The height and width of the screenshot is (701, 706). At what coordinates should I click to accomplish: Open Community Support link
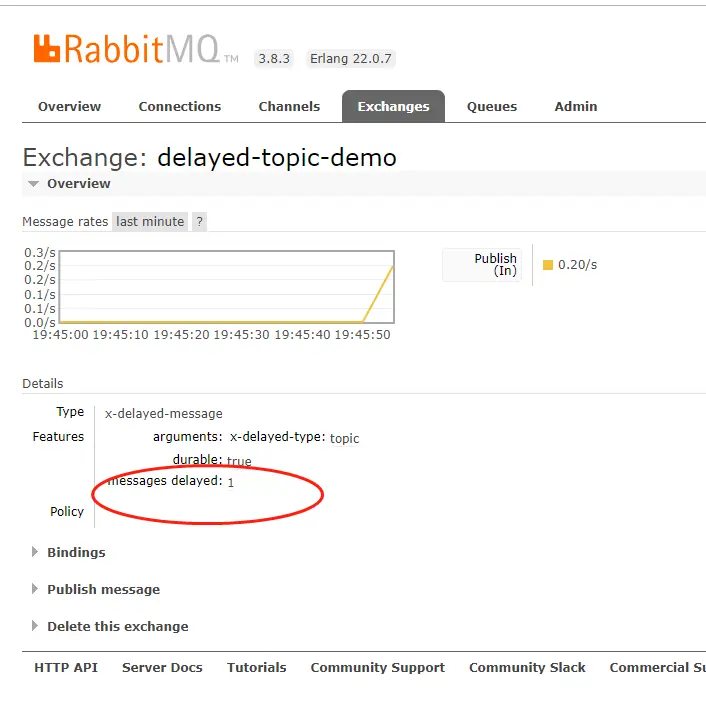click(378, 667)
